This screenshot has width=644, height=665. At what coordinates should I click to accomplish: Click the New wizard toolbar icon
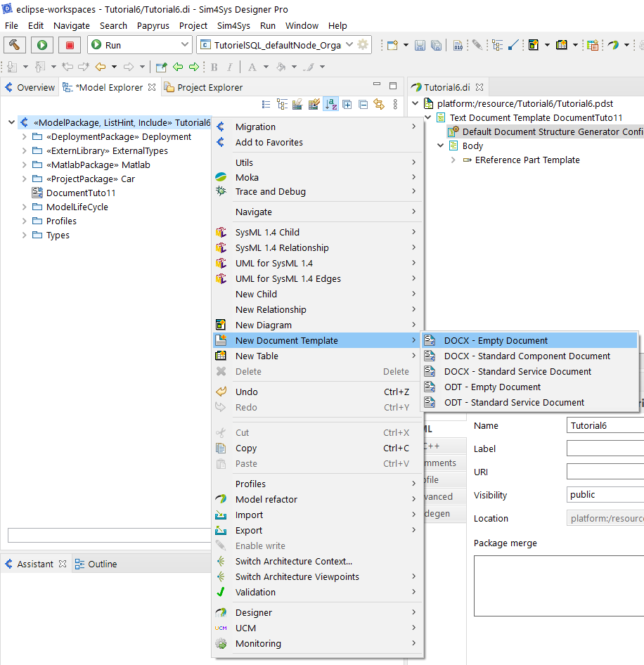393,45
